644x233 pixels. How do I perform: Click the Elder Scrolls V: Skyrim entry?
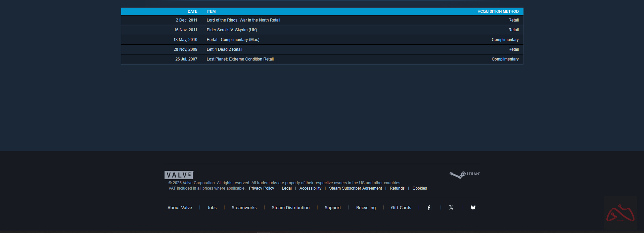[232, 30]
